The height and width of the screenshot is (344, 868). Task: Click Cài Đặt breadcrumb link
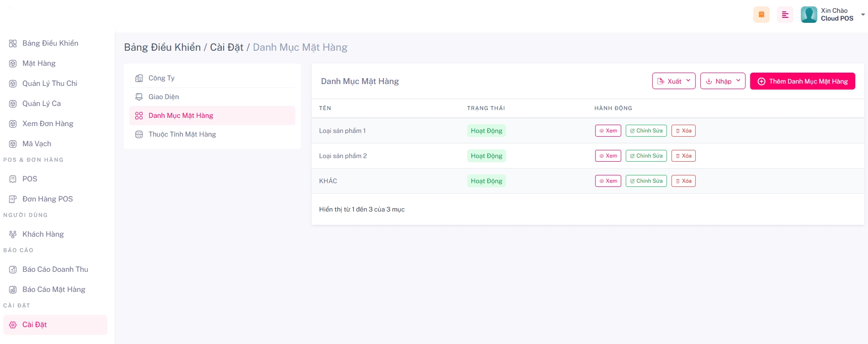[x=226, y=48]
